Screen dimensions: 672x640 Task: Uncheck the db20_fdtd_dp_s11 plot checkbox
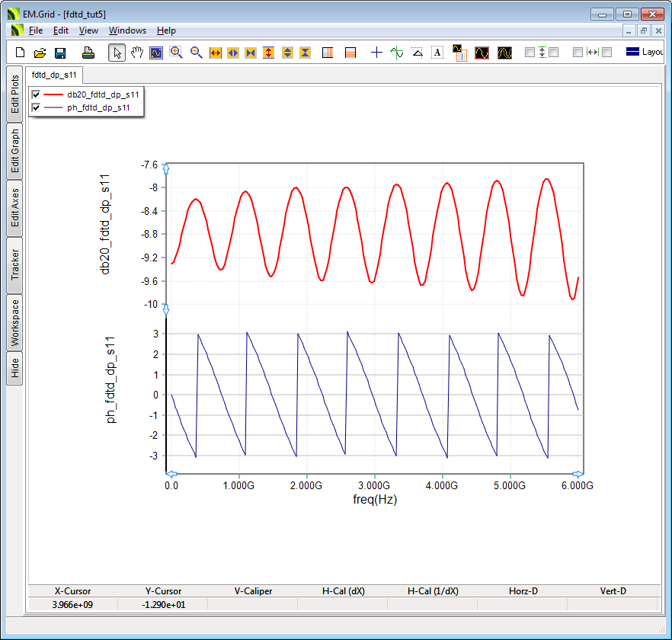(x=36, y=94)
